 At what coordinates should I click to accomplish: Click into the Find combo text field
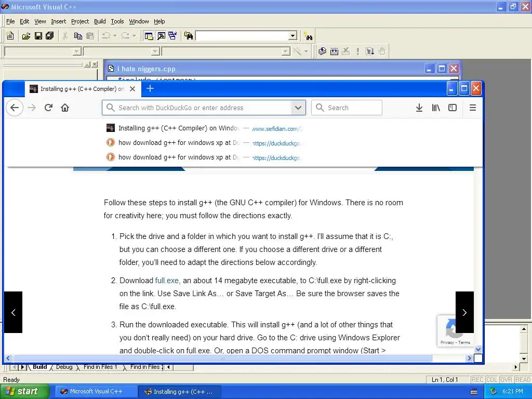[242, 36]
